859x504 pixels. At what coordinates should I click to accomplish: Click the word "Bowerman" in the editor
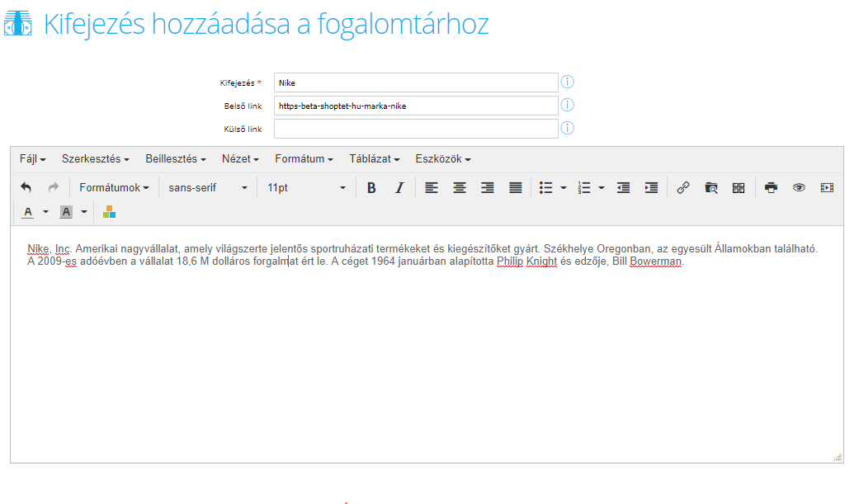656,261
